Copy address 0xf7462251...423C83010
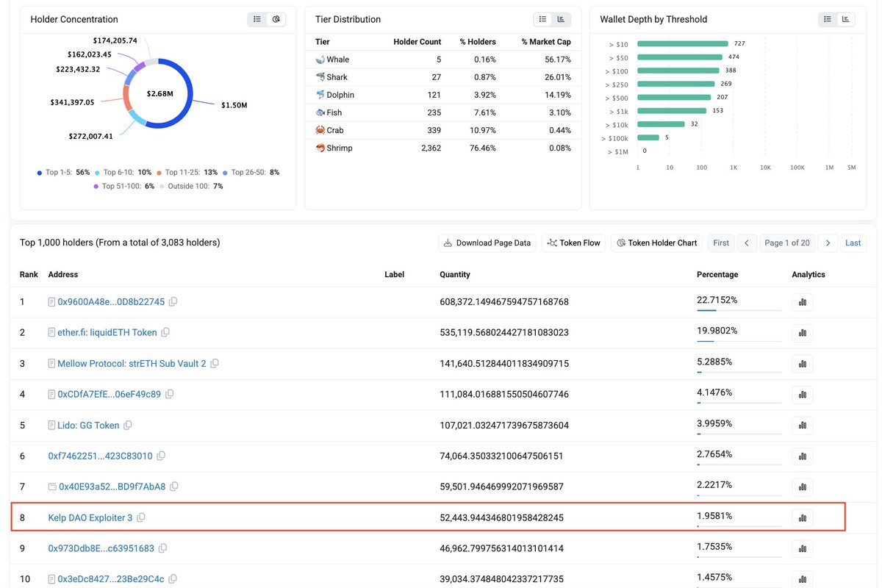 [x=161, y=456]
